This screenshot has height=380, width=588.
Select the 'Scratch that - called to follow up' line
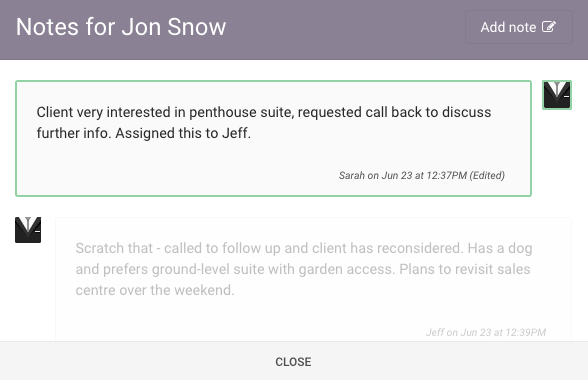(x=304, y=248)
